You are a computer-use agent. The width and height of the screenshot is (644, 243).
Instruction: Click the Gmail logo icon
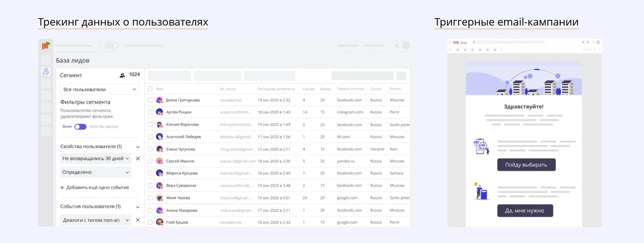point(456,43)
